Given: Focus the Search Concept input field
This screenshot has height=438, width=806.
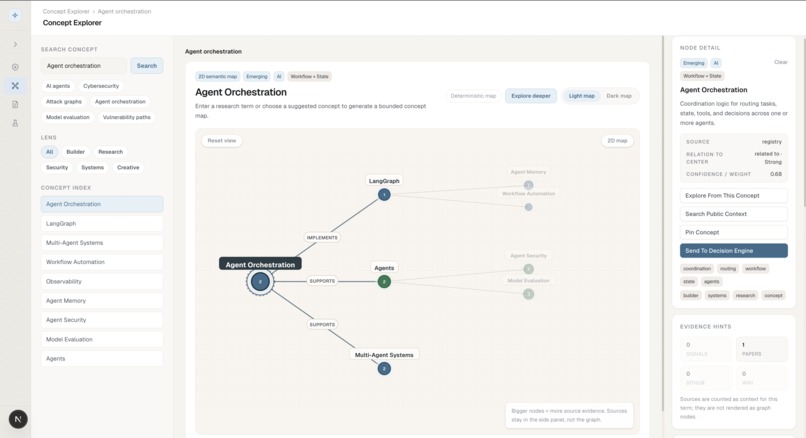Looking at the screenshot, I should click(84, 66).
